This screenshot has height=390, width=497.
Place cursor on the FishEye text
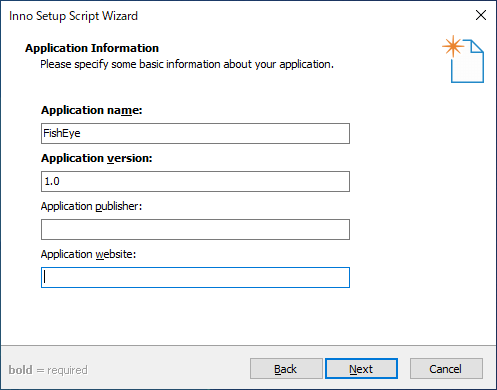coord(62,133)
